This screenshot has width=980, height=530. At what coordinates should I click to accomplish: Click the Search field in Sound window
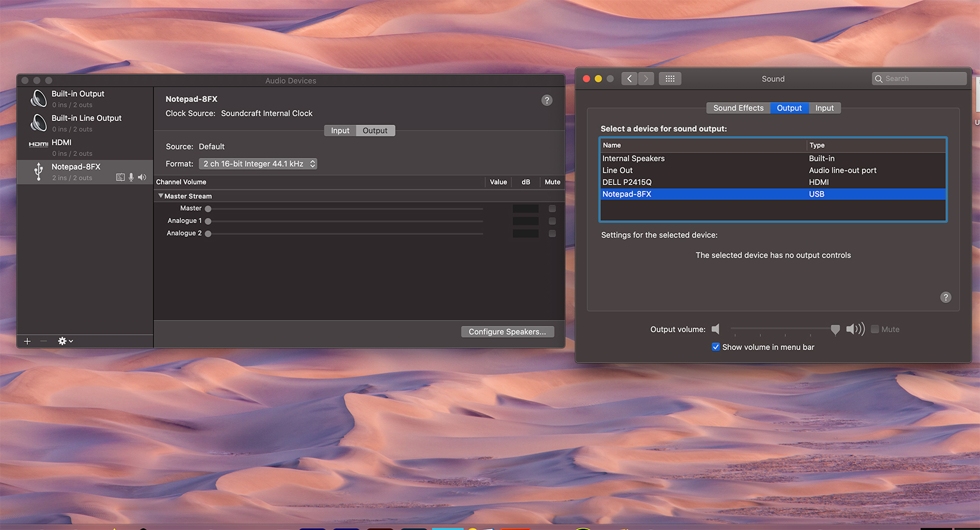(919, 78)
